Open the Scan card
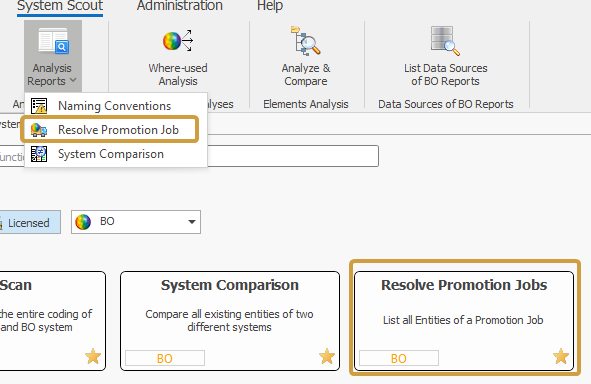Viewport: 591px width, 384px height. point(52,321)
